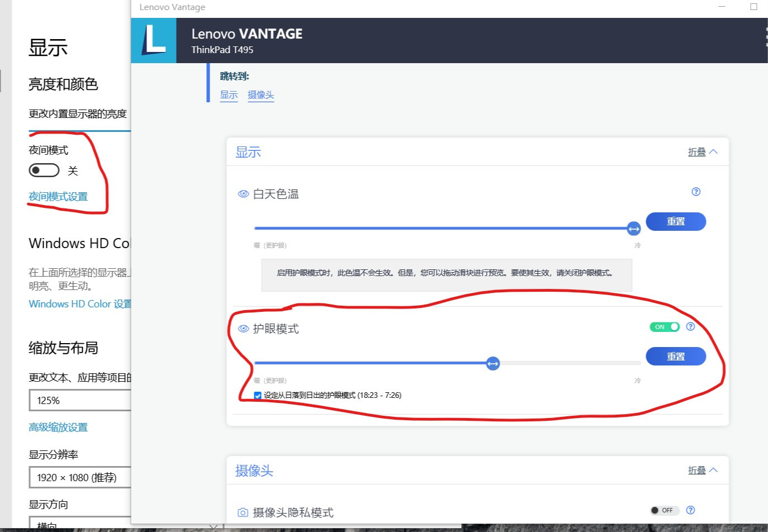Click the 显示 section heading in Vantage
Screen dimensions: 768x532
pos(248,152)
